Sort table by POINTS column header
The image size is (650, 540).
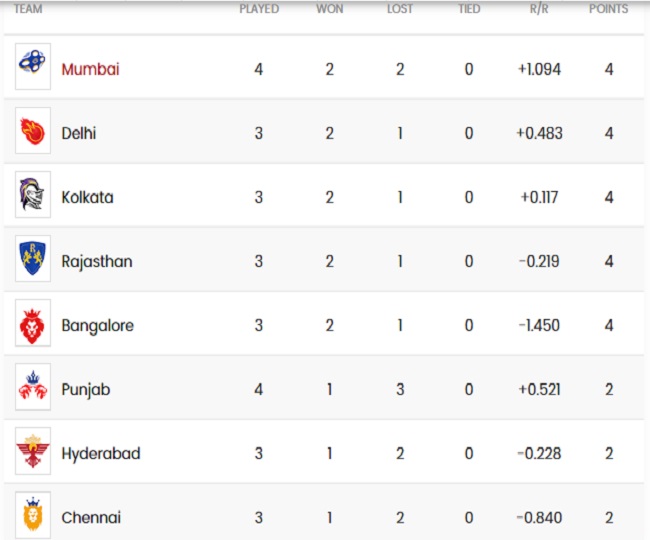coord(608,9)
